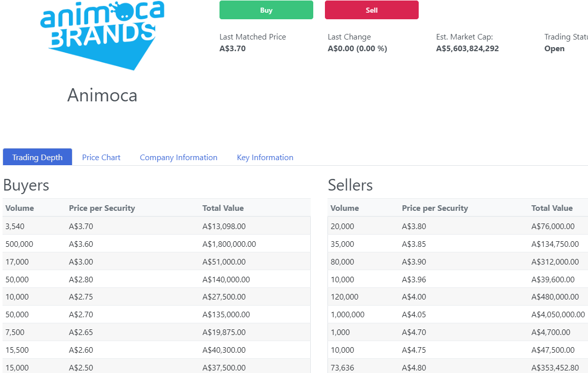The height and width of the screenshot is (373, 588).
Task: Click the Animoca Brands logo
Action: [x=102, y=35]
